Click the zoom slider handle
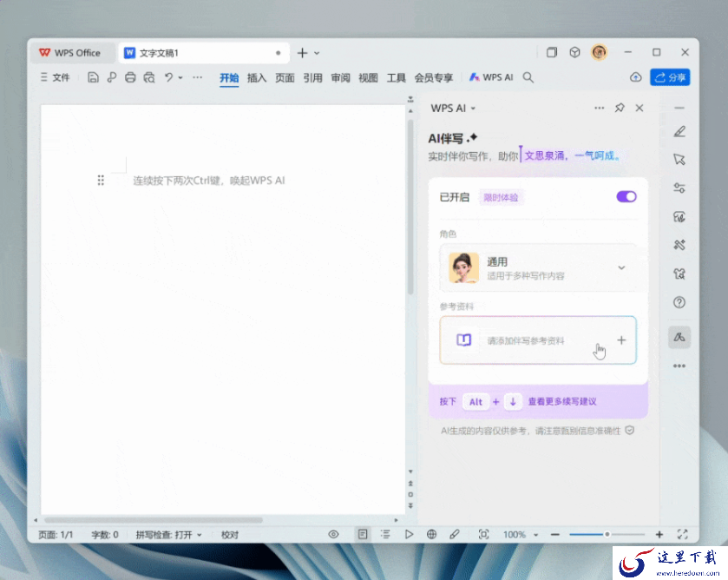728x580 pixels. (x=607, y=535)
